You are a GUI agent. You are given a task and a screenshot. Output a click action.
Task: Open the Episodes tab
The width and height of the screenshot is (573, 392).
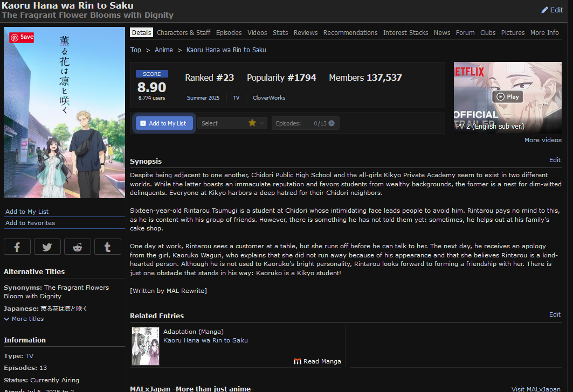pyautogui.click(x=229, y=32)
